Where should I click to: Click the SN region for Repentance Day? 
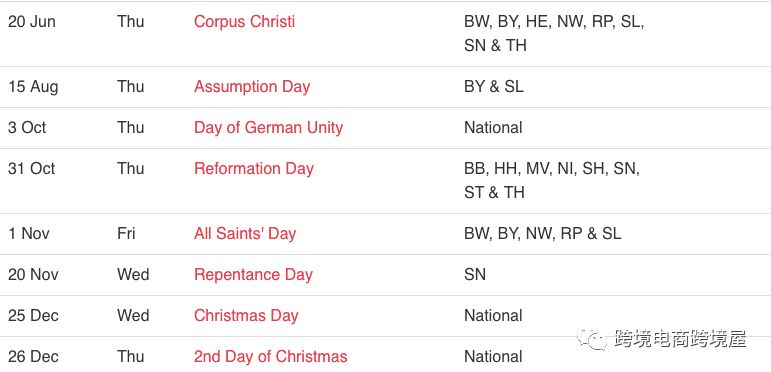click(474, 274)
